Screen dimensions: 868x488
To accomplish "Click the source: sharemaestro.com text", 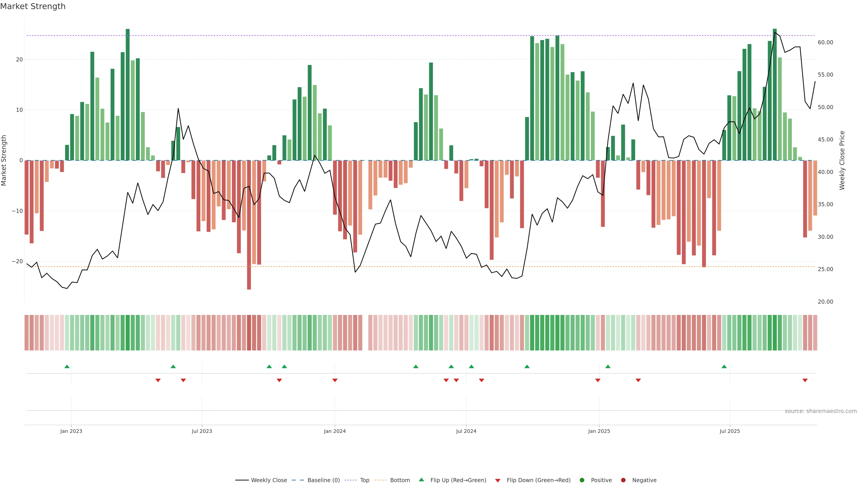I will point(821,411).
